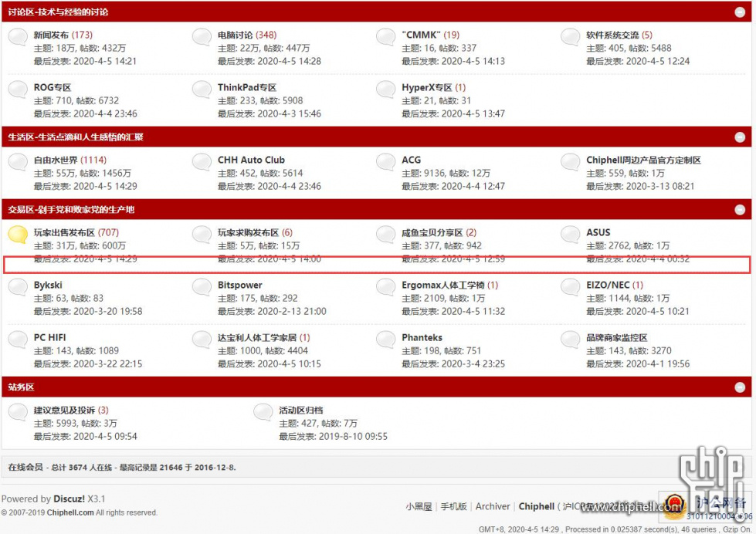Open the 新闻发布 forum
This screenshot has height=534, width=756.
[51, 35]
